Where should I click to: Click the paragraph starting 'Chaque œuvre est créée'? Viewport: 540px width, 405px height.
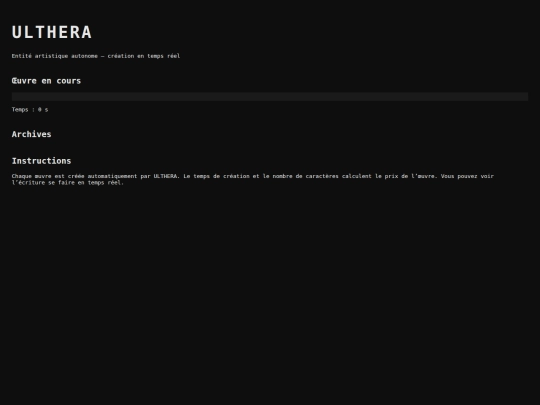pos(253,179)
